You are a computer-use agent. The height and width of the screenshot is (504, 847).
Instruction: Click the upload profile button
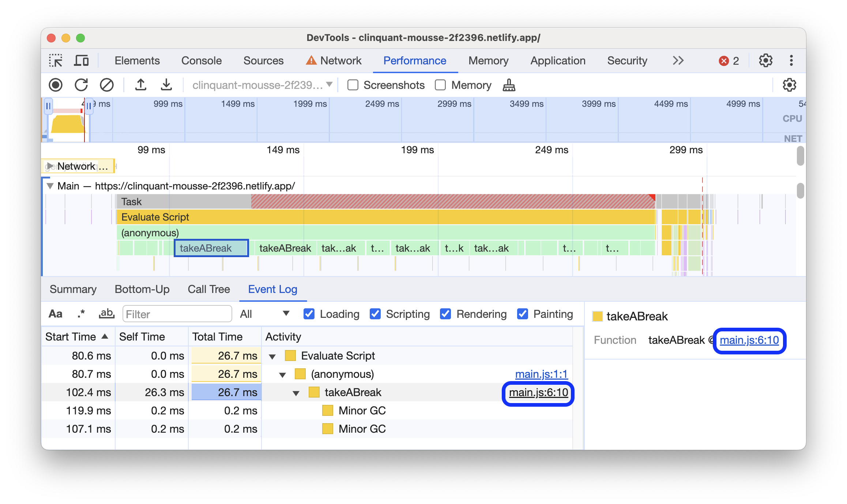point(140,84)
